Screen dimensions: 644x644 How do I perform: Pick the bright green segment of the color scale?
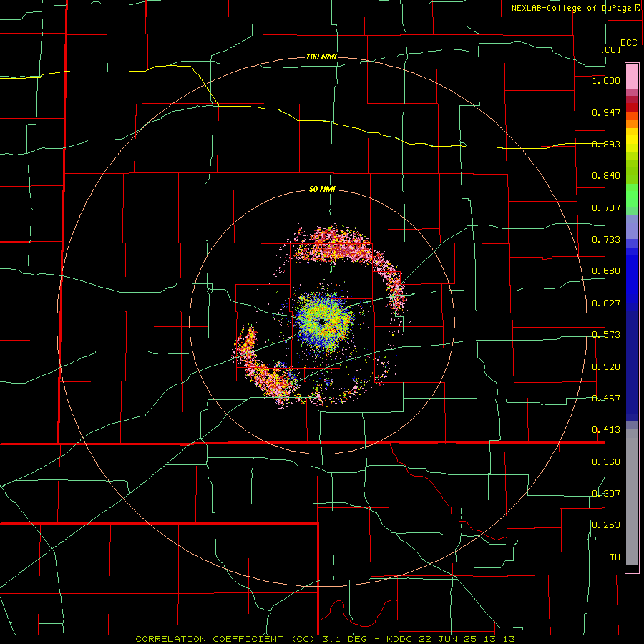pos(632,195)
